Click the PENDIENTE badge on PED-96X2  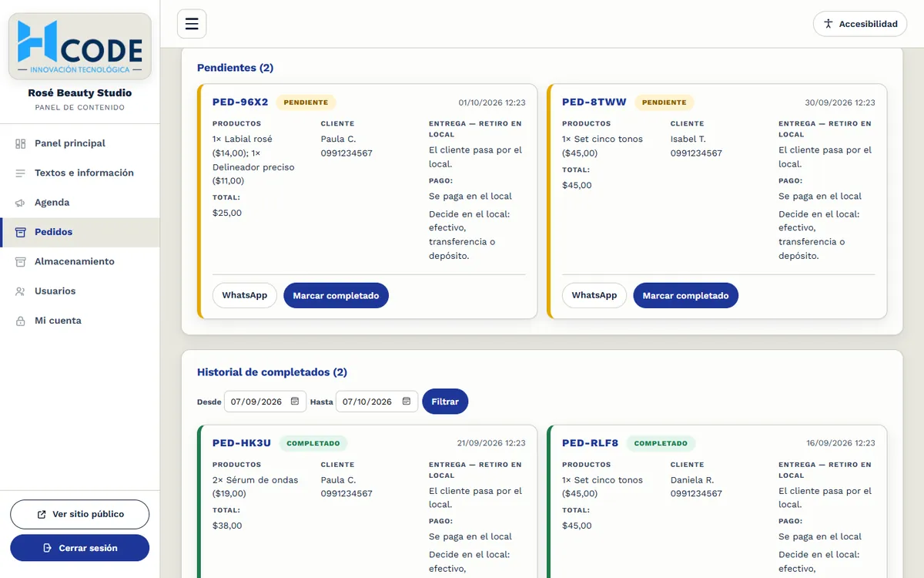pyautogui.click(x=306, y=102)
